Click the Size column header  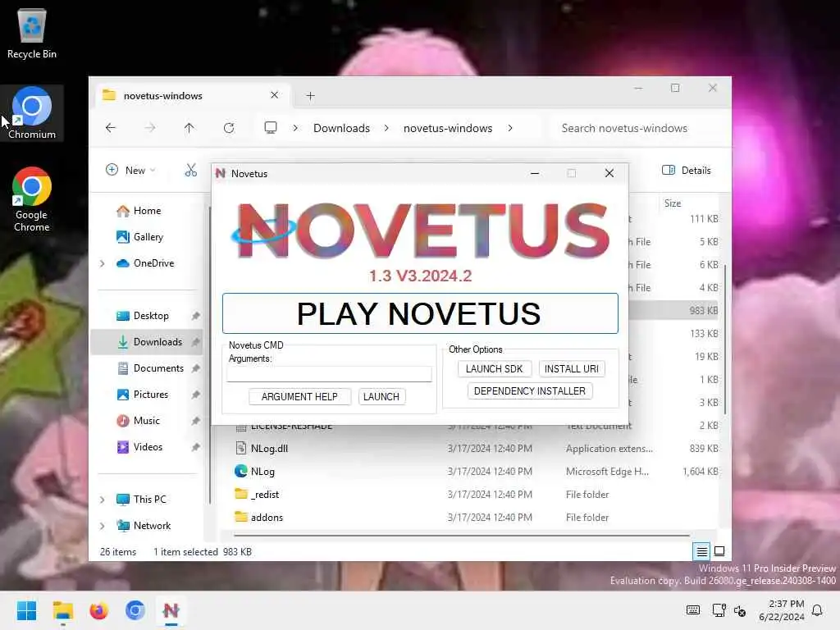tap(673, 203)
